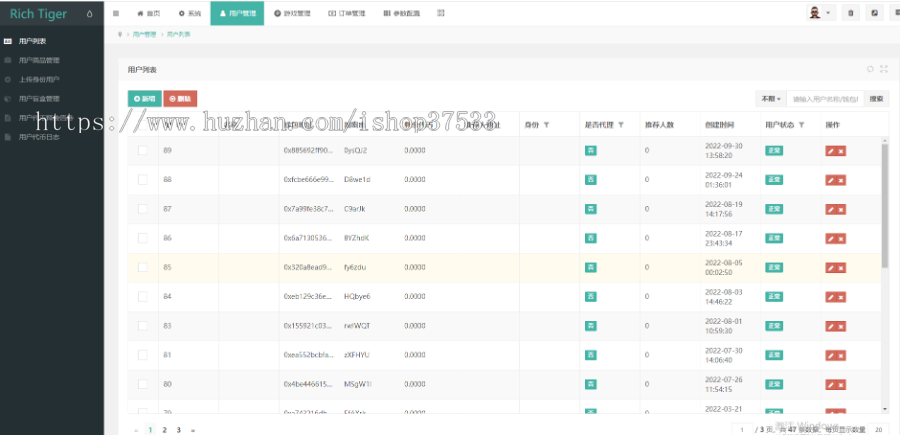Screen dimensions: 900x435
Task: Switch to the 订单管理 top tab
Action: coord(347,13)
